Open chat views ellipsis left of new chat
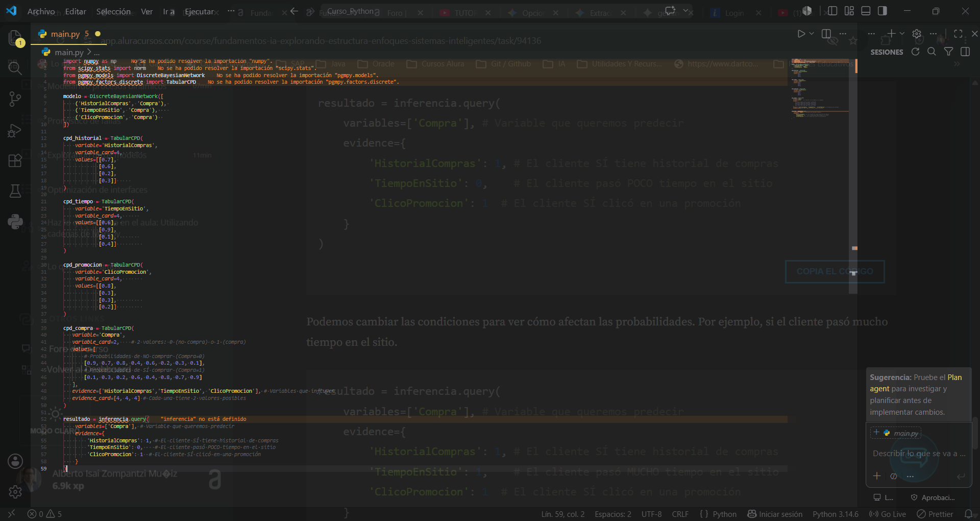Image resolution: width=980 pixels, height=521 pixels. pos(871,33)
